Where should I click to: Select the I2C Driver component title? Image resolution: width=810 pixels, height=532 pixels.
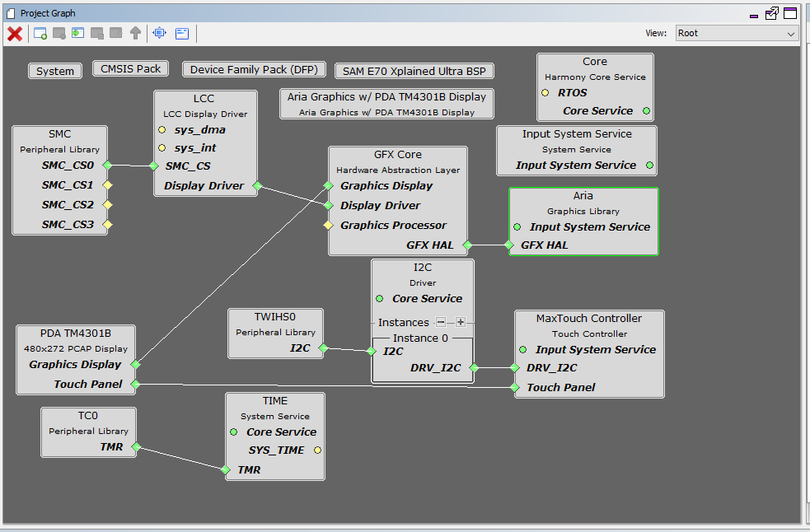click(x=423, y=268)
